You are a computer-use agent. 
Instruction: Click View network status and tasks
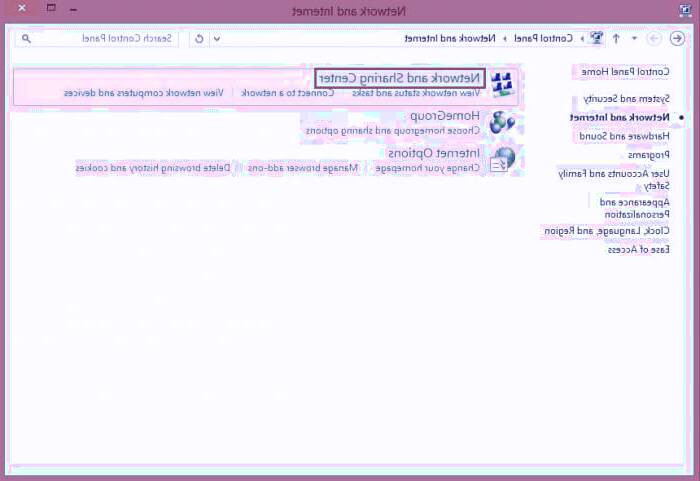tap(415, 92)
